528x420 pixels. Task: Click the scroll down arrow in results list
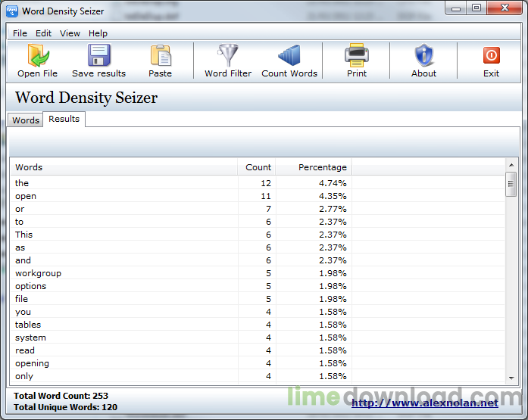point(511,377)
